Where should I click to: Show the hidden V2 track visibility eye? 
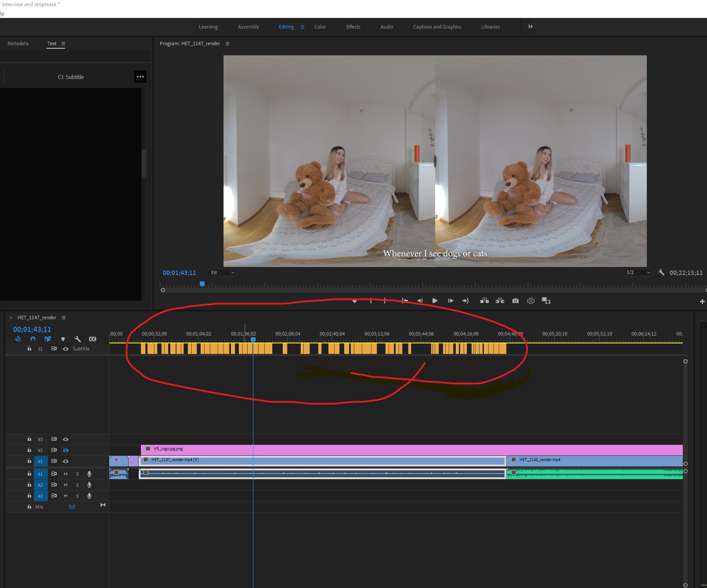[65, 450]
